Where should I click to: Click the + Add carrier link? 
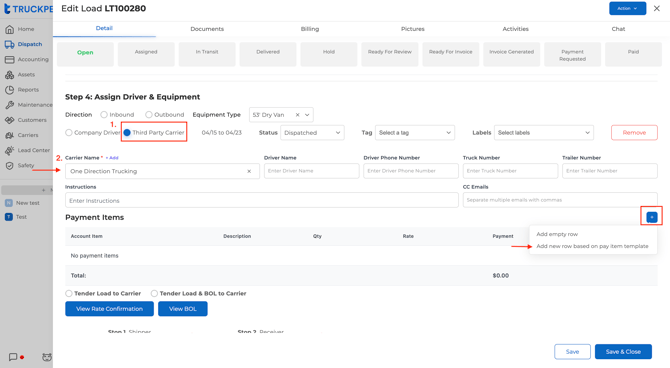click(x=112, y=158)
